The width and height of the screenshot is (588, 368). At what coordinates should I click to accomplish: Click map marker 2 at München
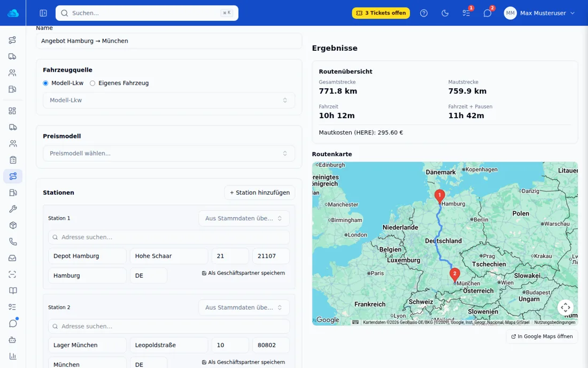(454, 275)
